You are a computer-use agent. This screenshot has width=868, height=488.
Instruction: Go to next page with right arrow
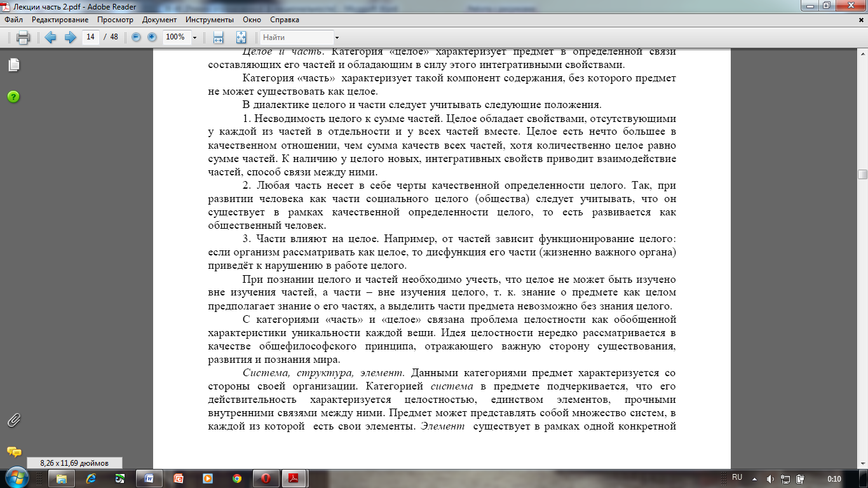tap(70, 37)
